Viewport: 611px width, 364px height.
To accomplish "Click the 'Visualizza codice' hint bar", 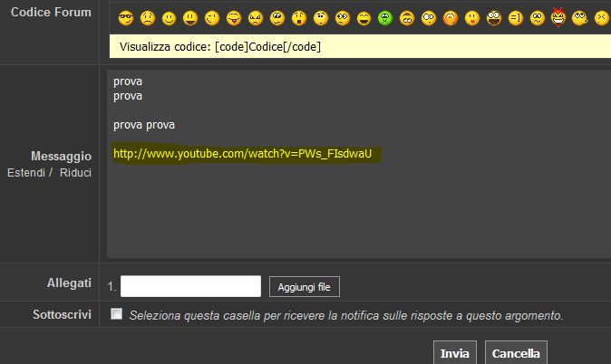I will point(360,46).
